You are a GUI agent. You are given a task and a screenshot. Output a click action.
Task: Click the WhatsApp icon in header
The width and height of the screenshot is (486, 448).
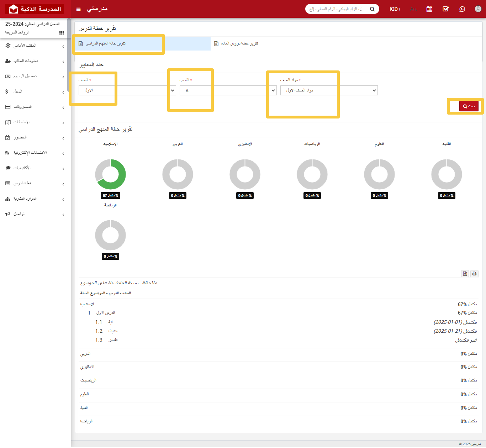462,9
